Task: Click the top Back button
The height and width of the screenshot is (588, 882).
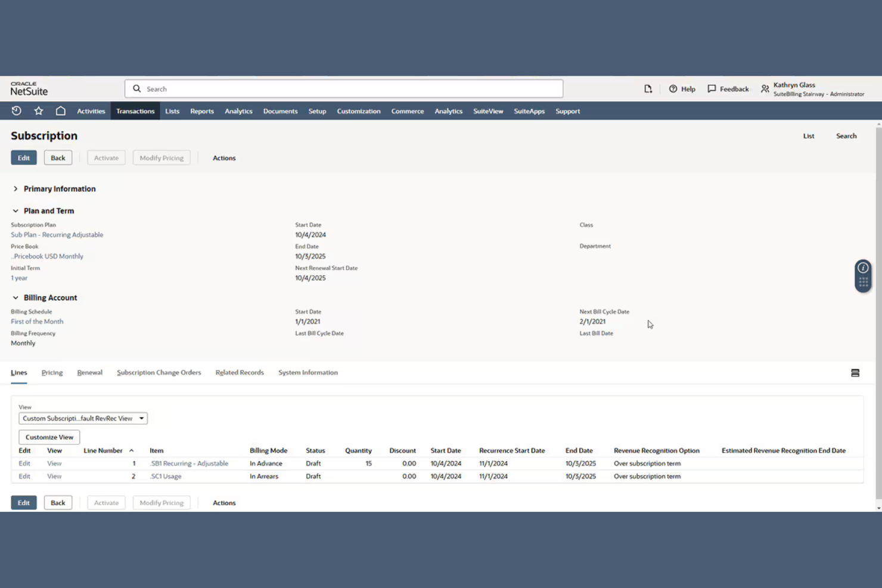Action: point(58,158)
